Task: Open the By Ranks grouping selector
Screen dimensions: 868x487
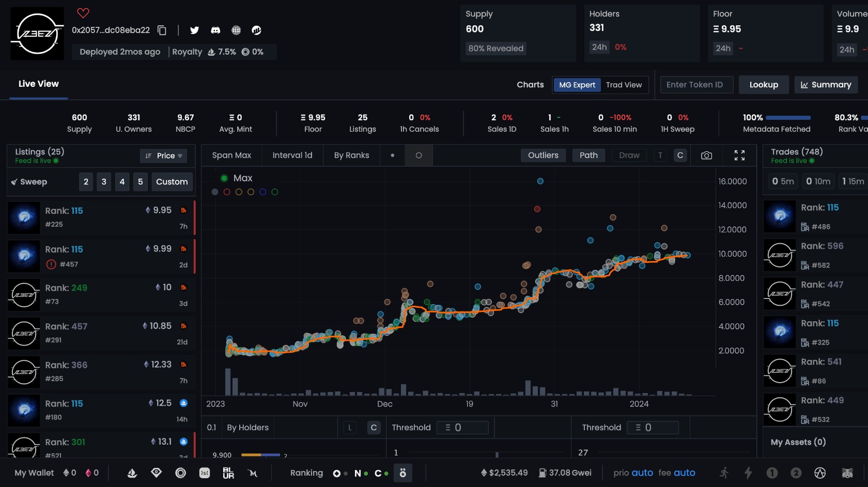Action: click(x=351, y=155)
